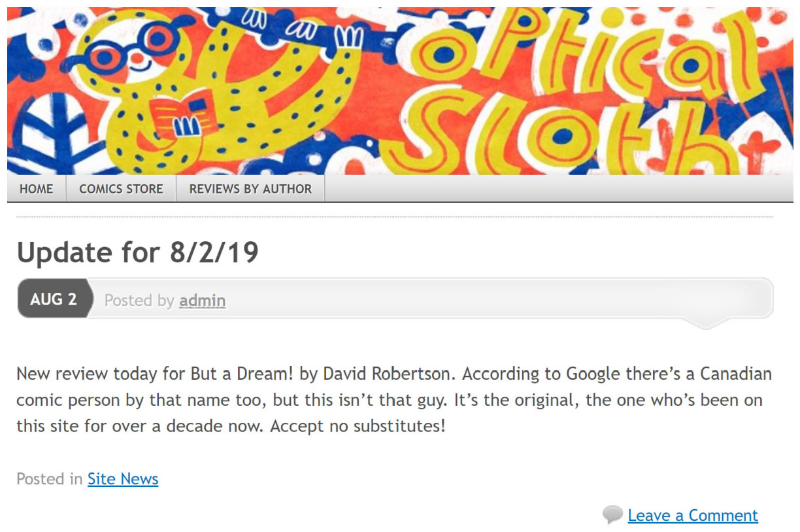Click the Posted in label text

click(x=50, y=478)
